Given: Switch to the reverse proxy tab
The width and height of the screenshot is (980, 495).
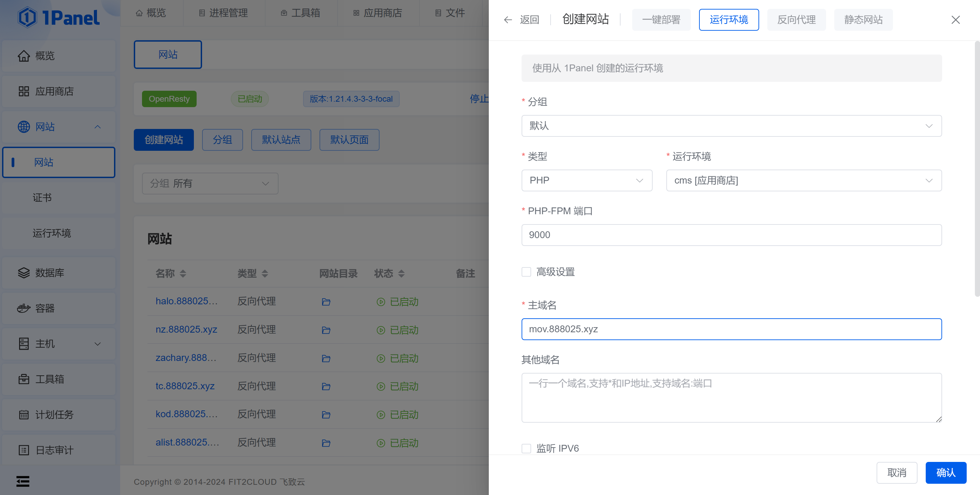Looking at the screenshot, I should (796, 20).
